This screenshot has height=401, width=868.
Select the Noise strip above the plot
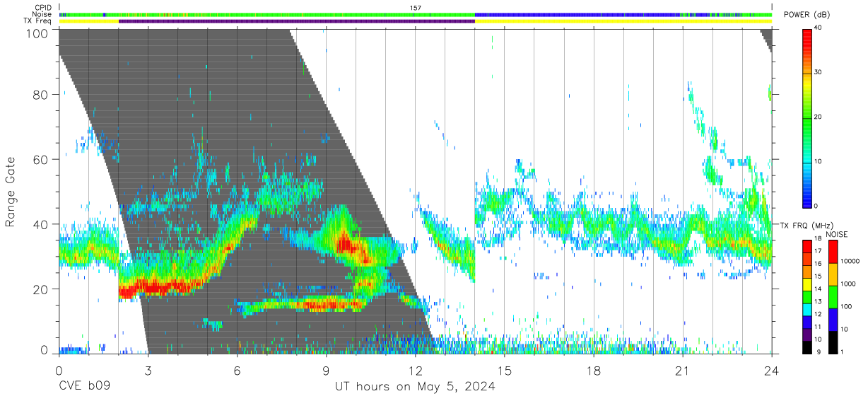pyautogui.click(x=416, y=14)
